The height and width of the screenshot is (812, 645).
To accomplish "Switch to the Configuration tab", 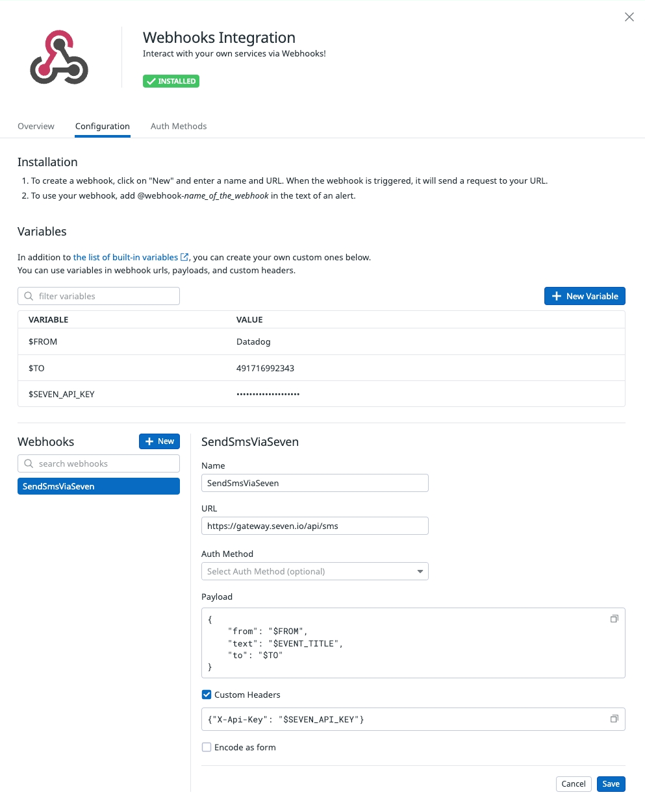I will point(103,126).
